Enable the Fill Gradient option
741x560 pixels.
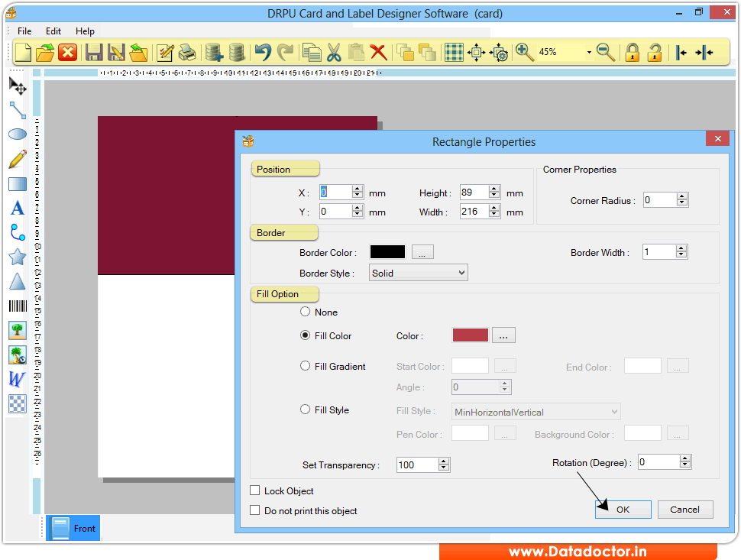click(305, 366)
